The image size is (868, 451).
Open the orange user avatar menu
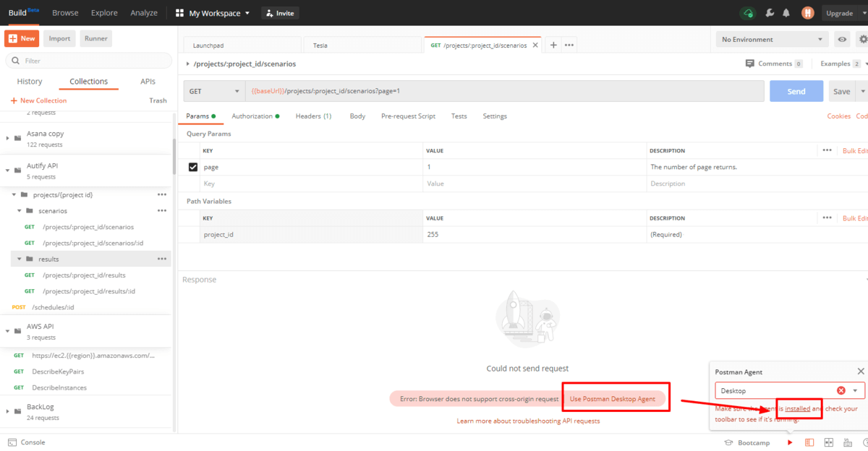click(808, 13)
